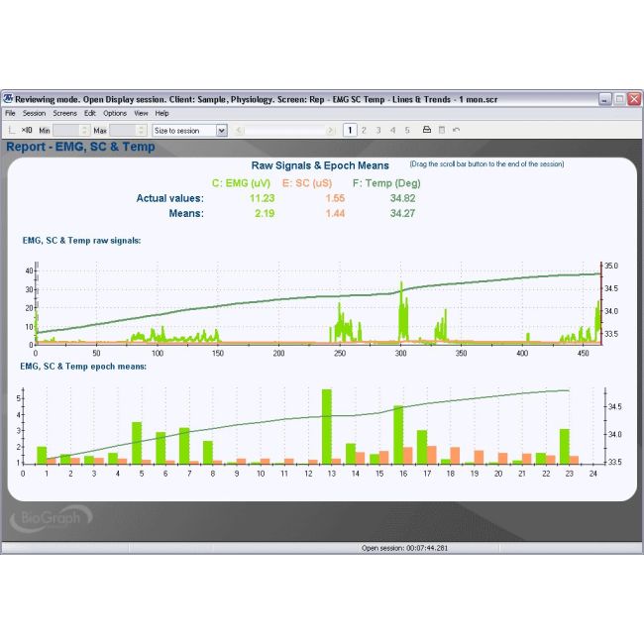Image resolution: width=644 pixels, height=644 pixels.
Task: Click the tallest green EMG bar at epoch 13
Action: pyautogui.click(x=327, y=427)
